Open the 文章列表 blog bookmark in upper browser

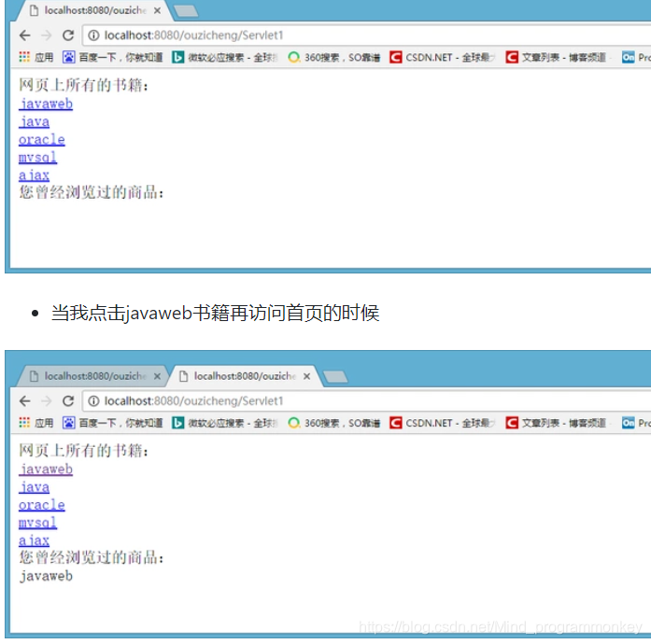(x=557, y=57)
